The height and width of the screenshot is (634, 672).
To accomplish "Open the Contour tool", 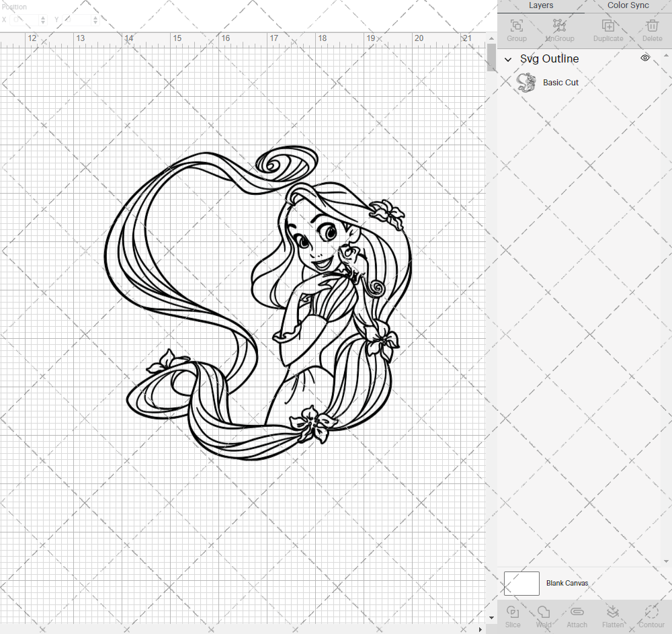I will [650, 613].
